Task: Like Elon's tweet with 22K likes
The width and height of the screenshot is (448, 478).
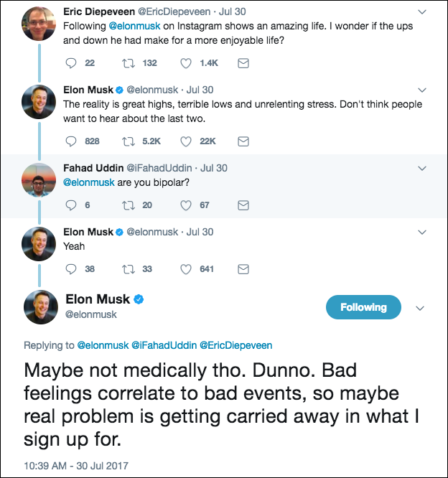Action: tap(185, 141)
